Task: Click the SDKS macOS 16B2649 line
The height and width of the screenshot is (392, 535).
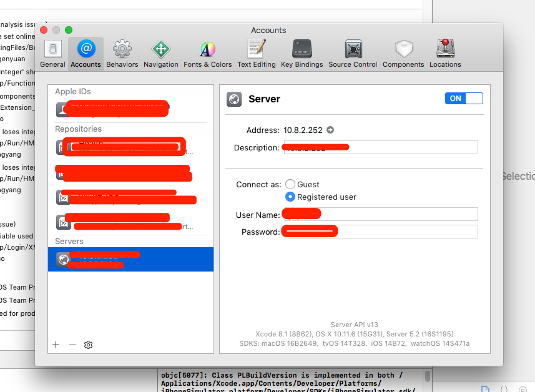Action: pyautogui.click(x=354, y=343)
